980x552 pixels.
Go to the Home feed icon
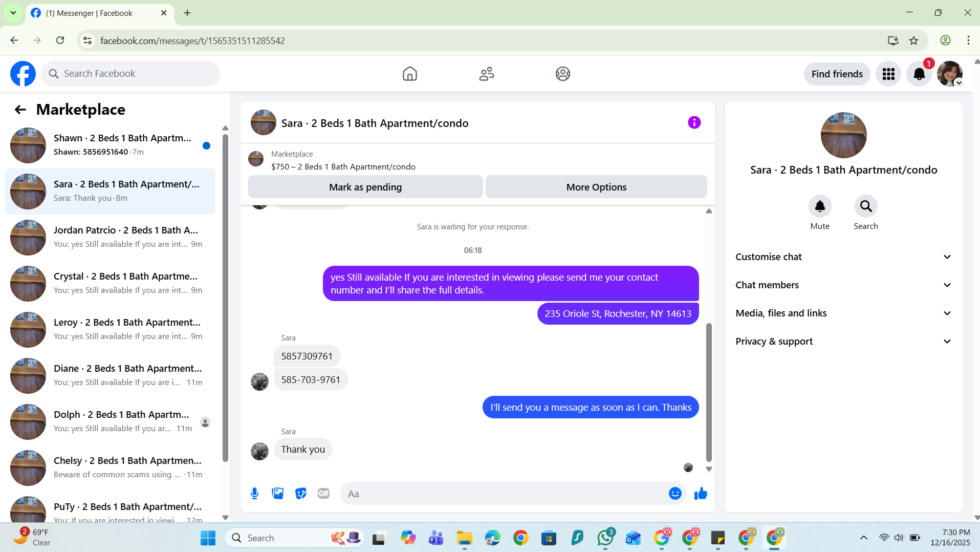click(409, 74)
